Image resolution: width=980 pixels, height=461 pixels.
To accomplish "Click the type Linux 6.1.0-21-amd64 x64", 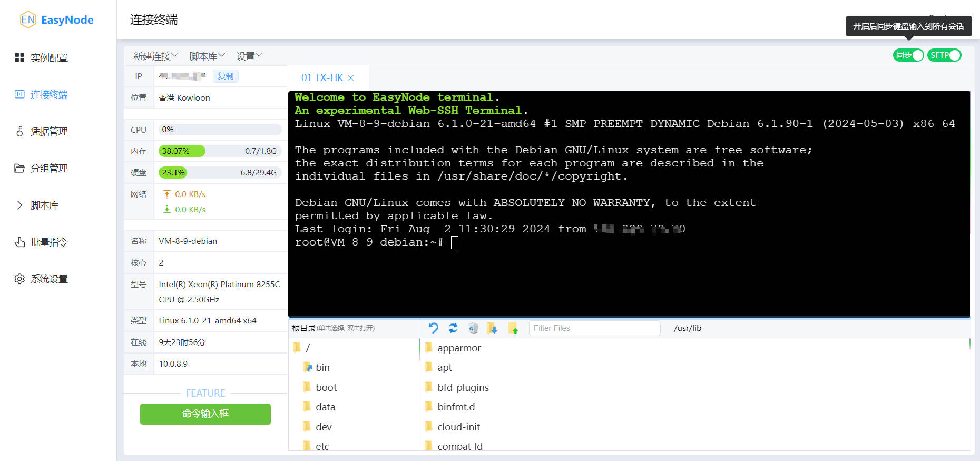I will pyautogui.click(x=208, y=321).
